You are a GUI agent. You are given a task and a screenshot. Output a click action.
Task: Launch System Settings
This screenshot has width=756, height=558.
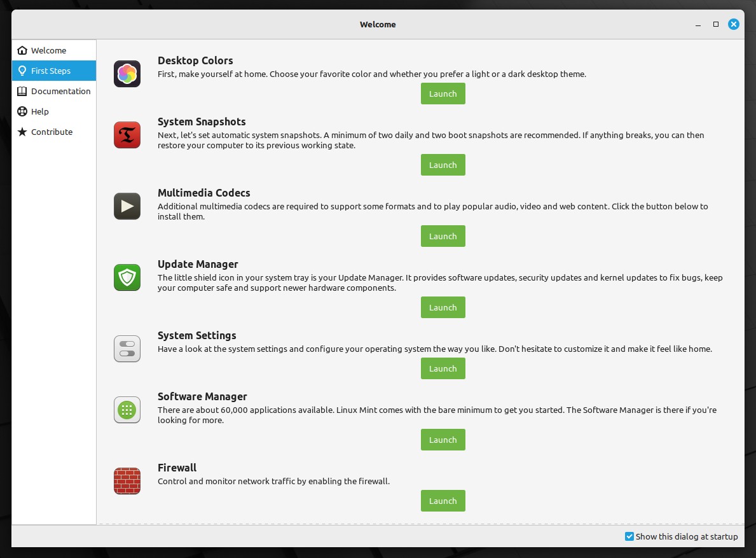coord(443,368)
